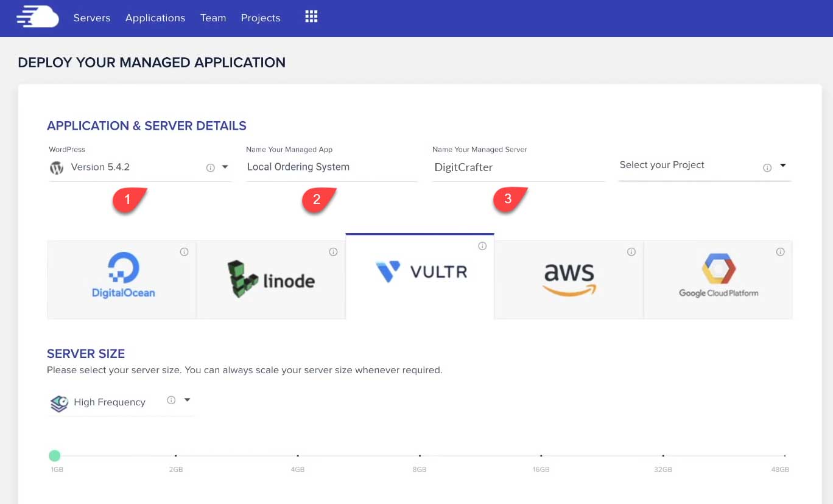This screenshot has width=833, height=504.
Task: Choose the AWS provider card
Action: coord(569,279)
